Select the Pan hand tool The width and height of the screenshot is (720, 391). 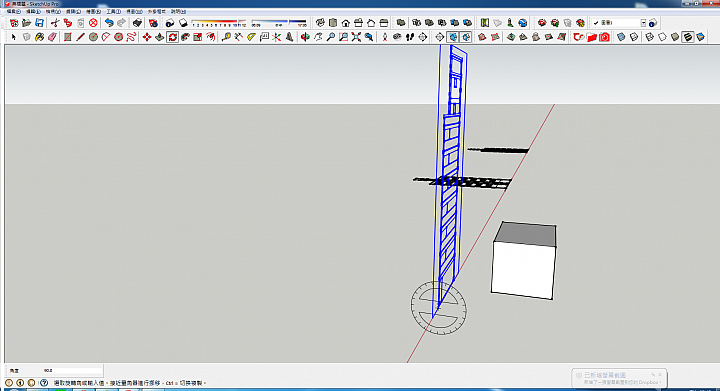tap(318, 37)
